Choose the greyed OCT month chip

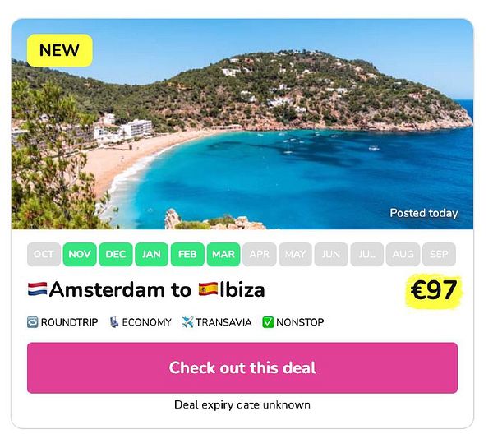44,254
